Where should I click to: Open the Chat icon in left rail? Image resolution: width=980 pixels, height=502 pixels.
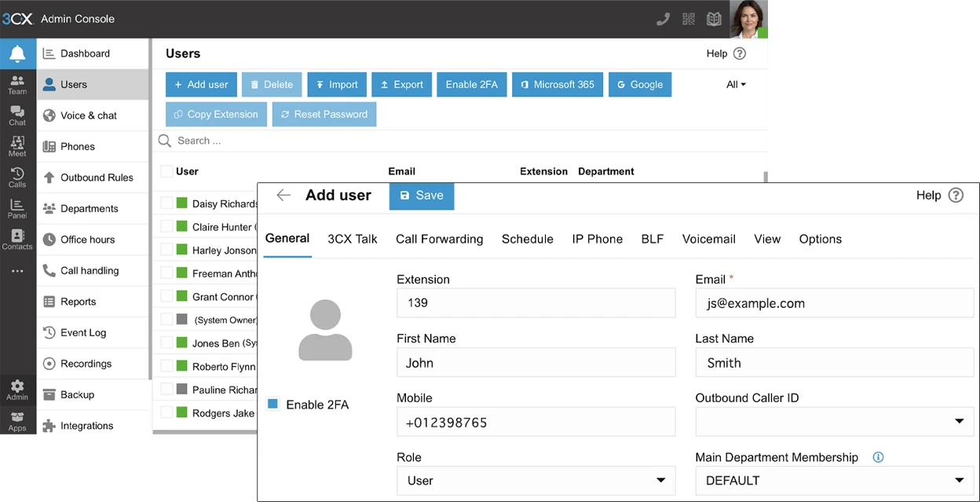pyautogui.click(x=17, y=115)
